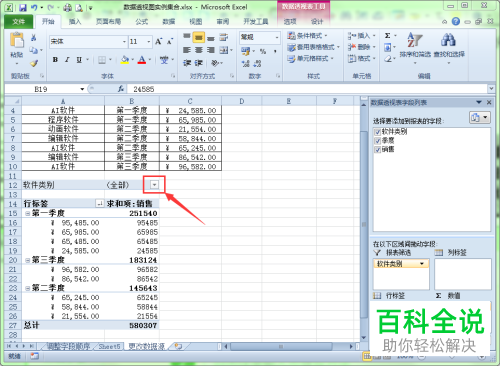
Task: Click the 条件格式 button
Action: [x=307, y=36]
